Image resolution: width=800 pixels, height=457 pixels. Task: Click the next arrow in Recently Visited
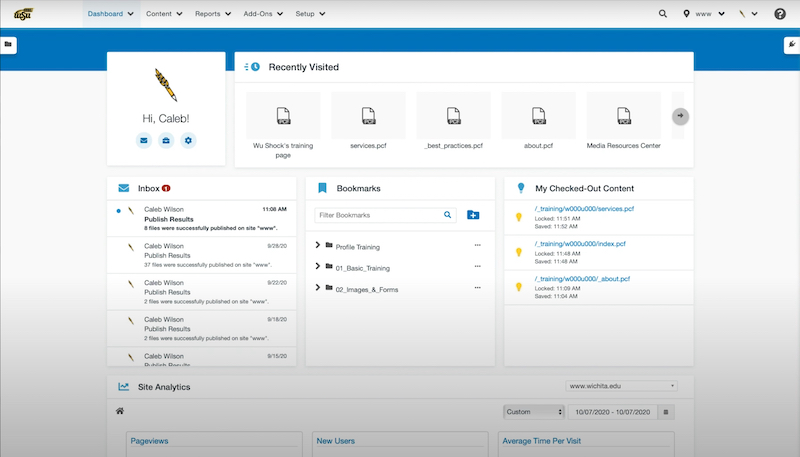click(x=680, y=116)
